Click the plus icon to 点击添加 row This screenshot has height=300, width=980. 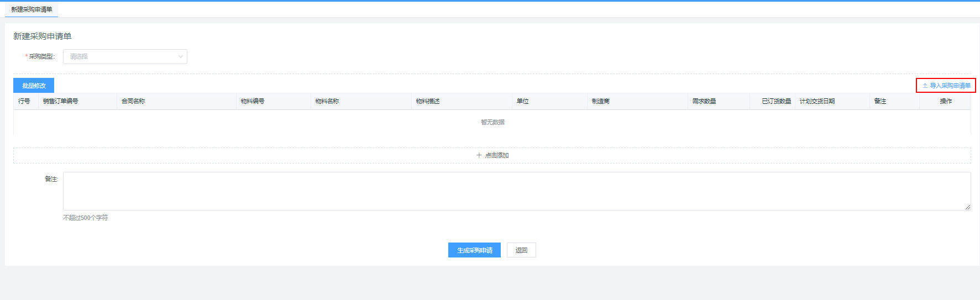coord(479,155)
